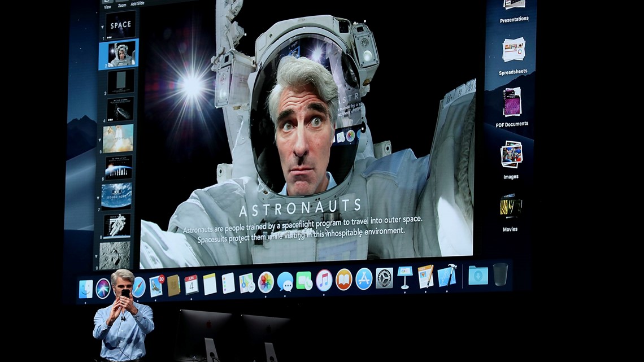Open iTunes from the Dock

click(324, 281)
